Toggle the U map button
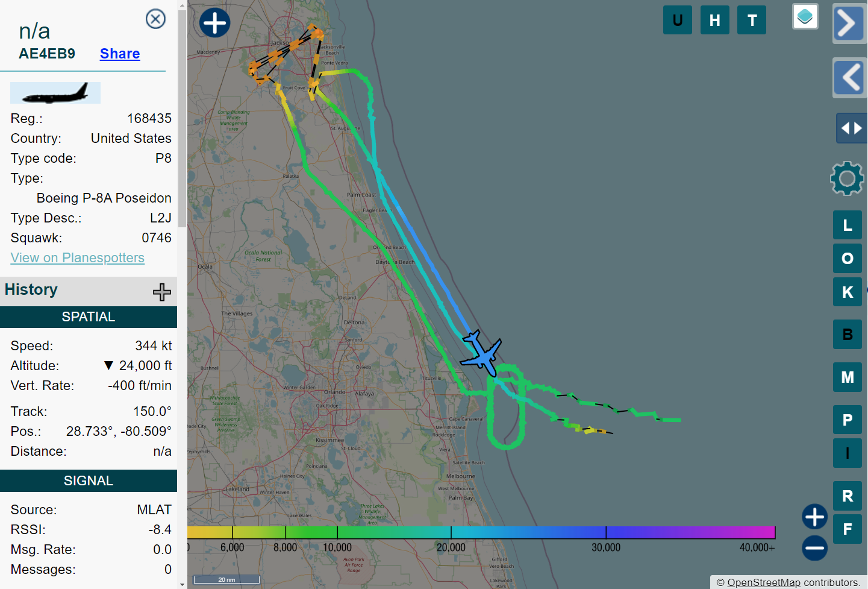This screenshot has height=589, width=868. (678, 20)
